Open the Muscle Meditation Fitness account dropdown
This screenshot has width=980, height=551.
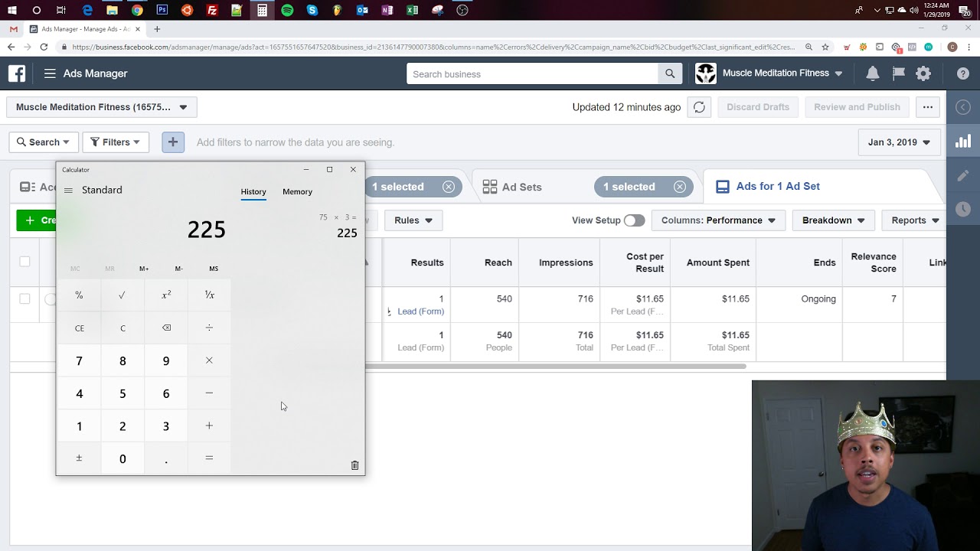pyautogui.click(x=102, y=107)
